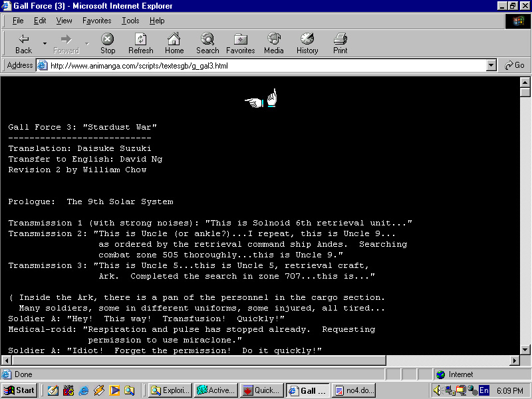Image resolution: width=532 pixels, height=399 pixels.
Task: Open the Media pane
Action: click(x=273, y=43)
